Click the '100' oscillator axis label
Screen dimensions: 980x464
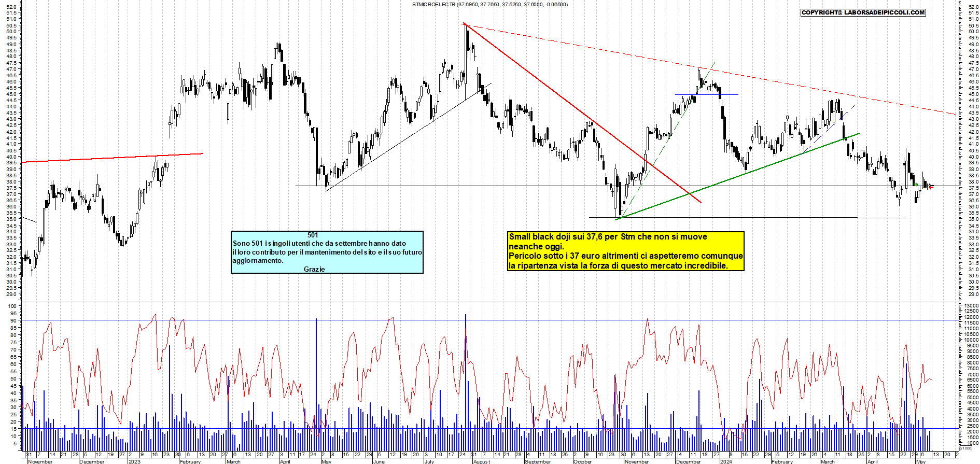click(x=13, y=306)
